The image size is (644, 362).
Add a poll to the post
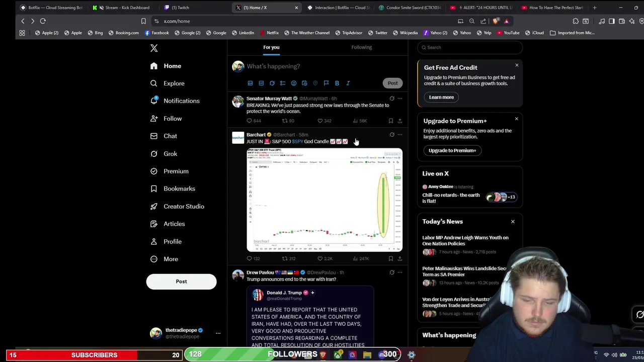coord(283,83)
